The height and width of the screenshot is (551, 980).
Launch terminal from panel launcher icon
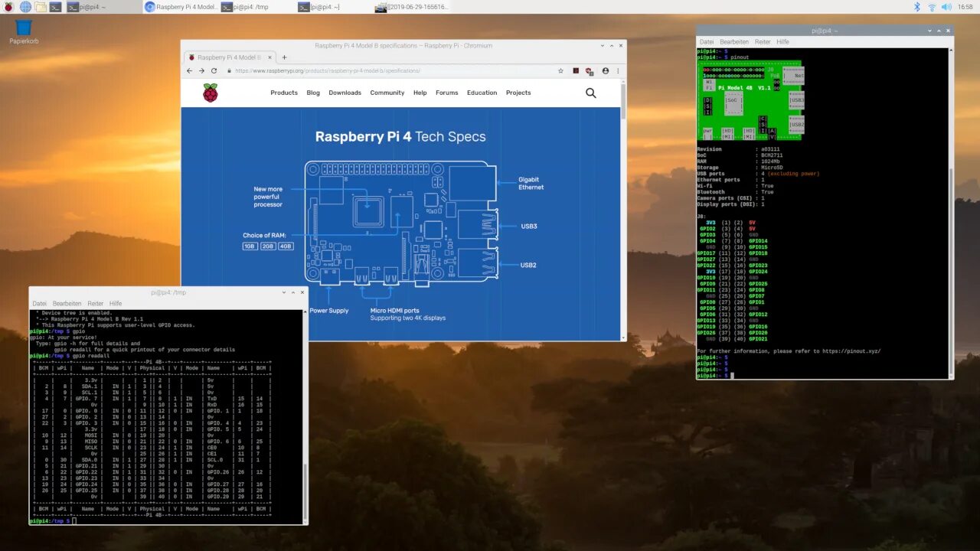pyautogui.click(x=56, y=7)
